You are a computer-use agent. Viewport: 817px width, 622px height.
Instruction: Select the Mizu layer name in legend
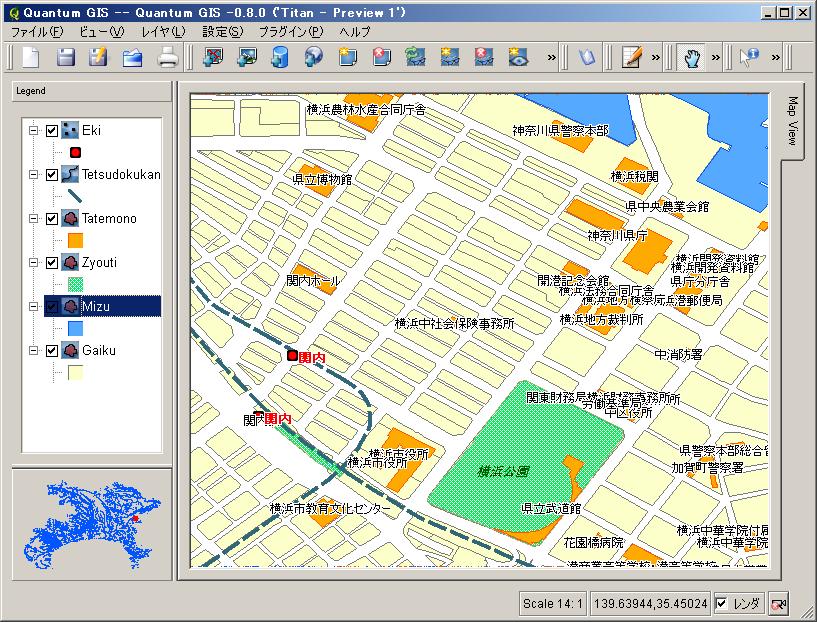coord(96,306)
